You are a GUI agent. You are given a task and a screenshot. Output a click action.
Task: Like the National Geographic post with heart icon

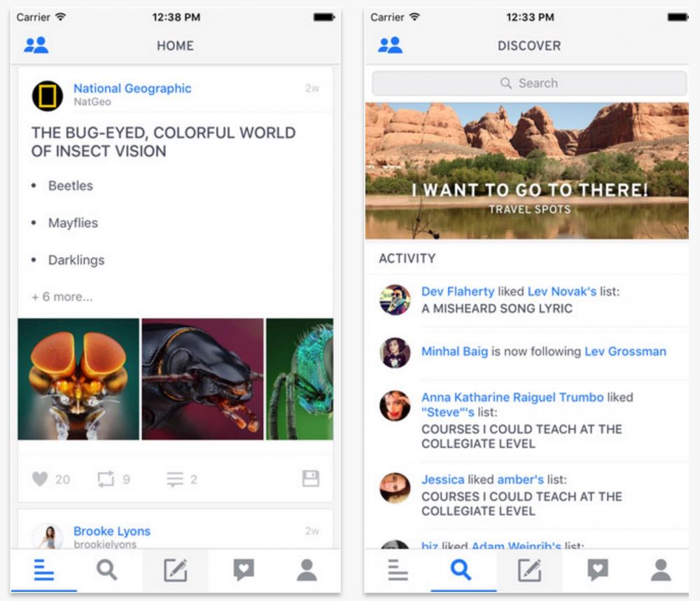click(x=41, y=479)
